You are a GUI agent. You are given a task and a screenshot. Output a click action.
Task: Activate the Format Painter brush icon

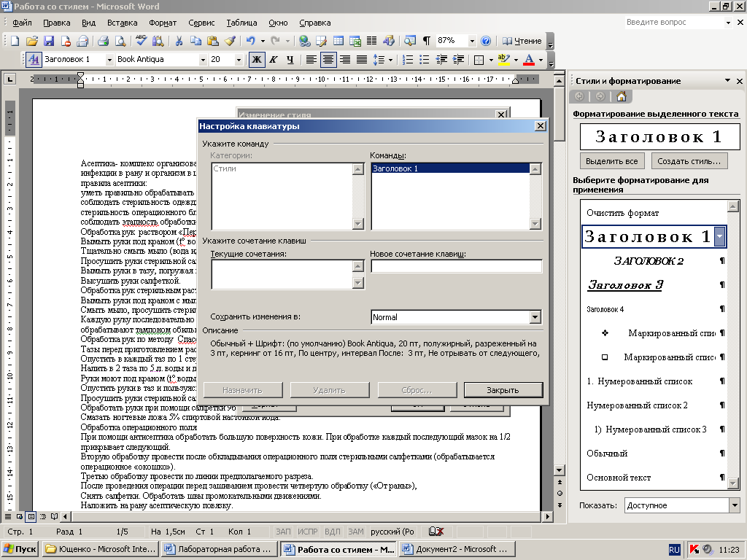click(x=230, y=41)
